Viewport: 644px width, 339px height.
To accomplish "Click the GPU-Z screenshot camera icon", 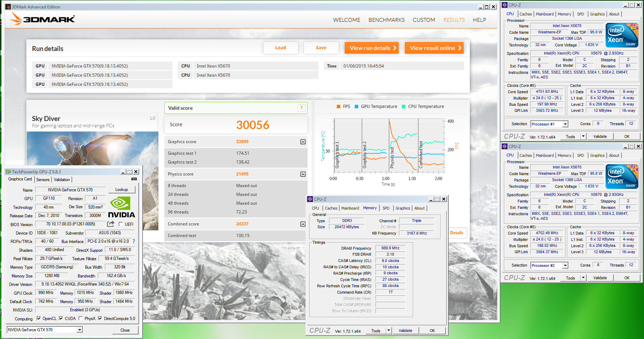I will tap(134, 179).
